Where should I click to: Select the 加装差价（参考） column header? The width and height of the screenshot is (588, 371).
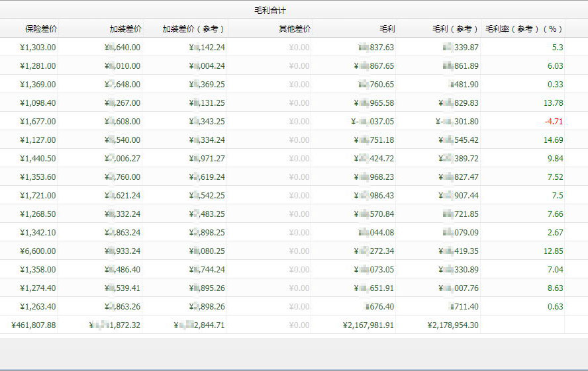[x=193, y=29]
